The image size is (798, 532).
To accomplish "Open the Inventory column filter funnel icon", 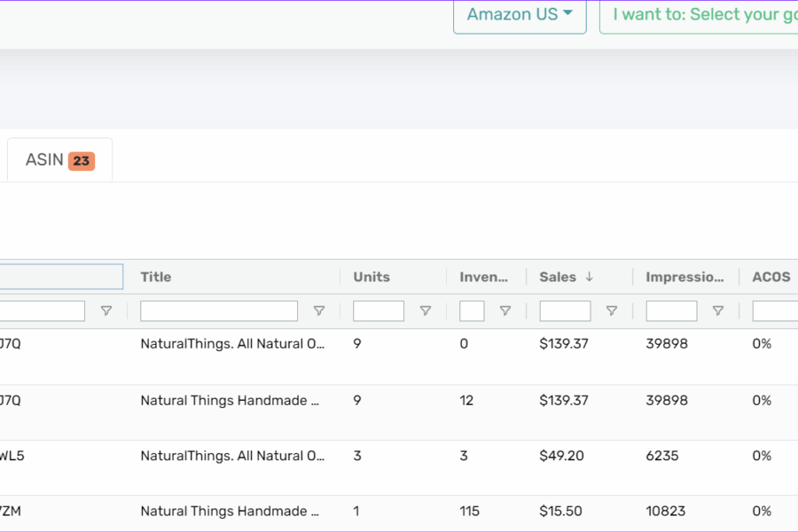I will coord(505,310).
